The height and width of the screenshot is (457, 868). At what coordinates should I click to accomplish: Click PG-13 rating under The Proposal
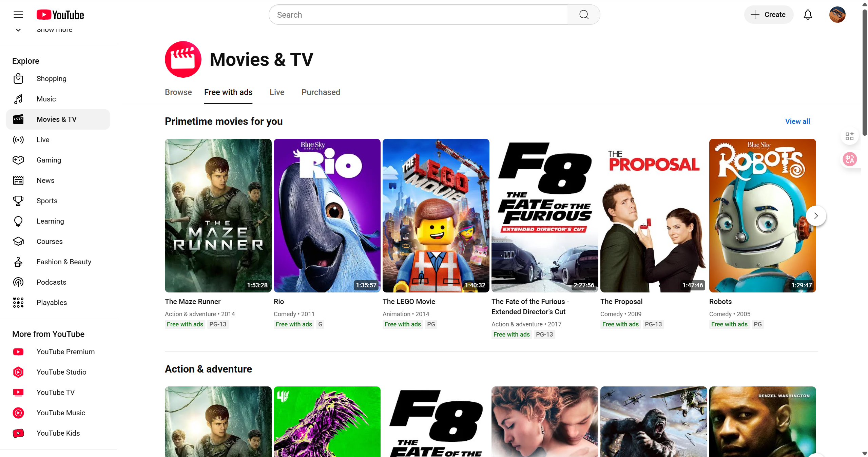653,324
